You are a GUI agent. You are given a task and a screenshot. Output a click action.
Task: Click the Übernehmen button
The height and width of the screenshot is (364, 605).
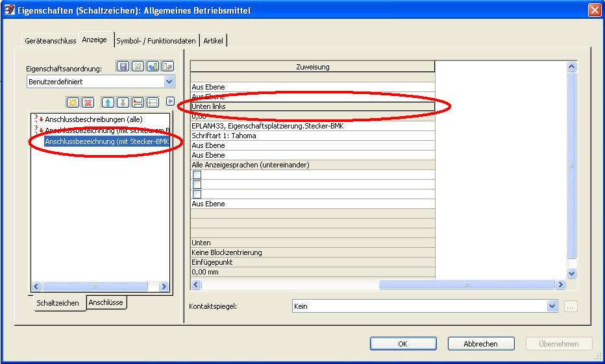[559, 344]
